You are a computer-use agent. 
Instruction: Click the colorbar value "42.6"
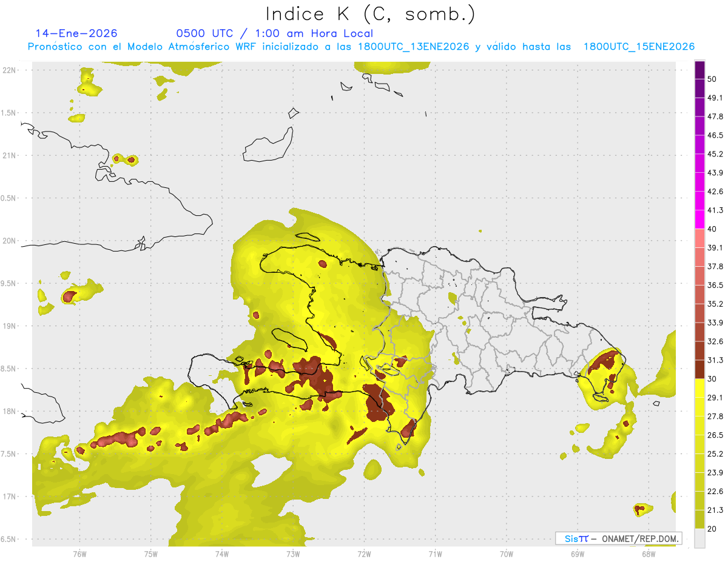click(x=715, y=192)
